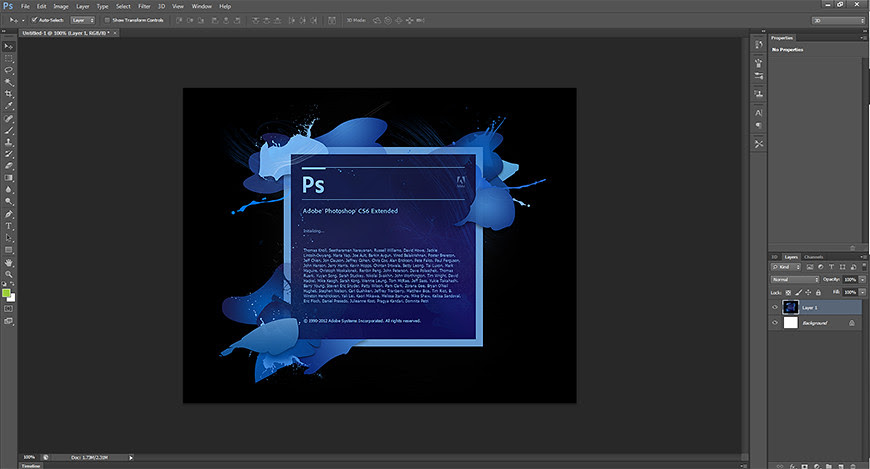Open the layer filter Kind dropdown

786,267
